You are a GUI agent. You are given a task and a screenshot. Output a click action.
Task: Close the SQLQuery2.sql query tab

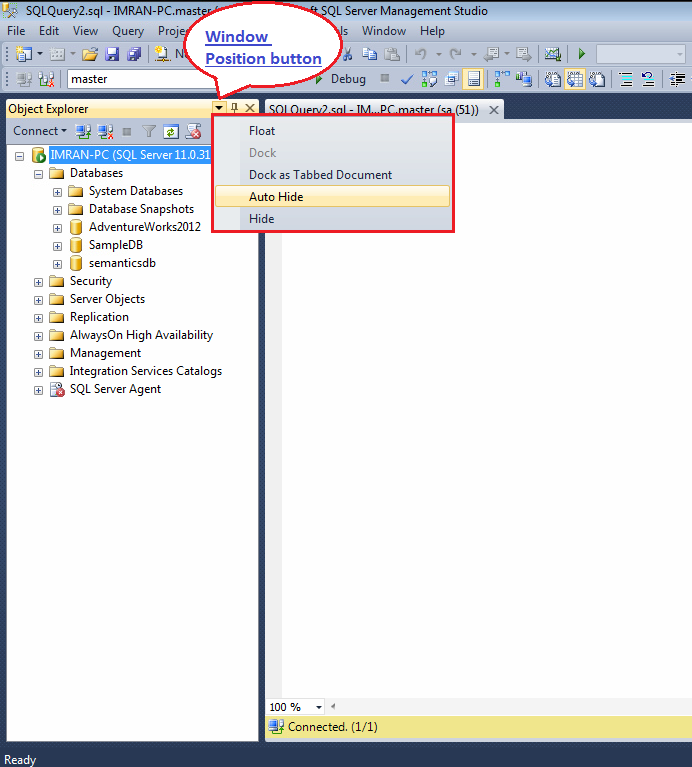click(x=494, y=110)
